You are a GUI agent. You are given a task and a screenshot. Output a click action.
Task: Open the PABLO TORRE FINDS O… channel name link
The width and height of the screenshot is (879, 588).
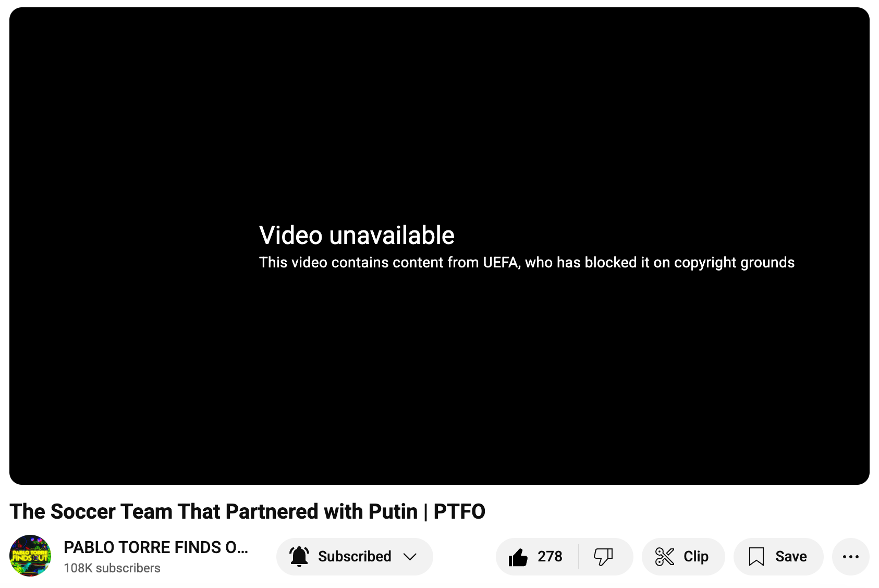(156, 547)
